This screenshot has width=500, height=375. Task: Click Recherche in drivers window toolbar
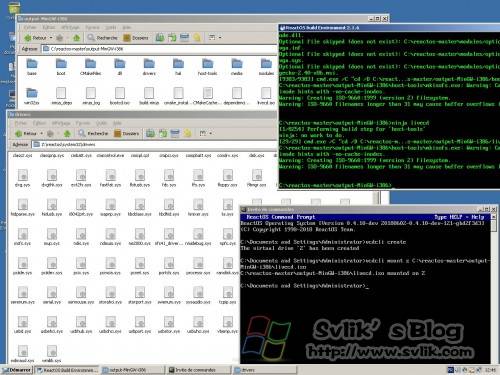tap(93, 133)
